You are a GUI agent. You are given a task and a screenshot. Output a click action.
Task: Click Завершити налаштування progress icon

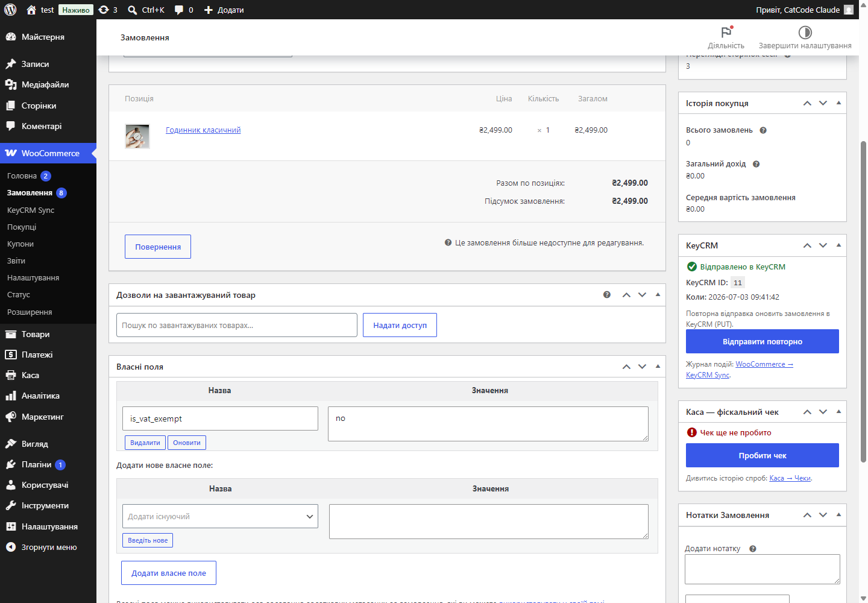[x=805, y=32]
